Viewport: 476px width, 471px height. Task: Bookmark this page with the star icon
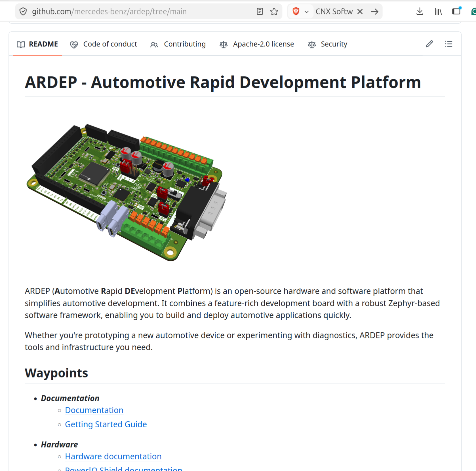[x=274, y=12]
